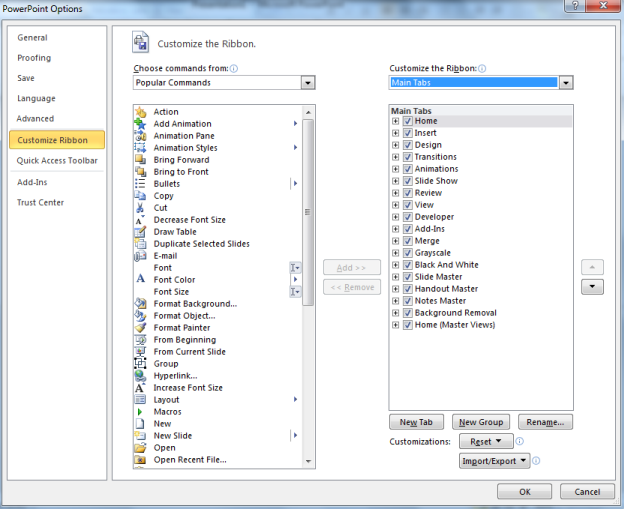Click the Bring to Front icon
Screen dimensions: 624x509
[140, 172]
